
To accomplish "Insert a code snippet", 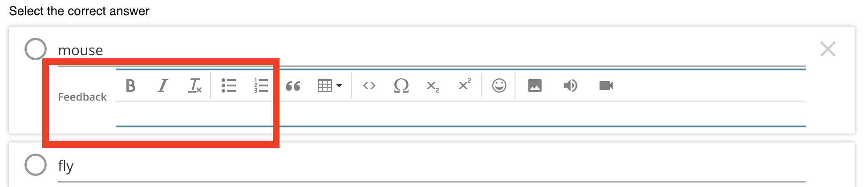I will pos(369,85).
